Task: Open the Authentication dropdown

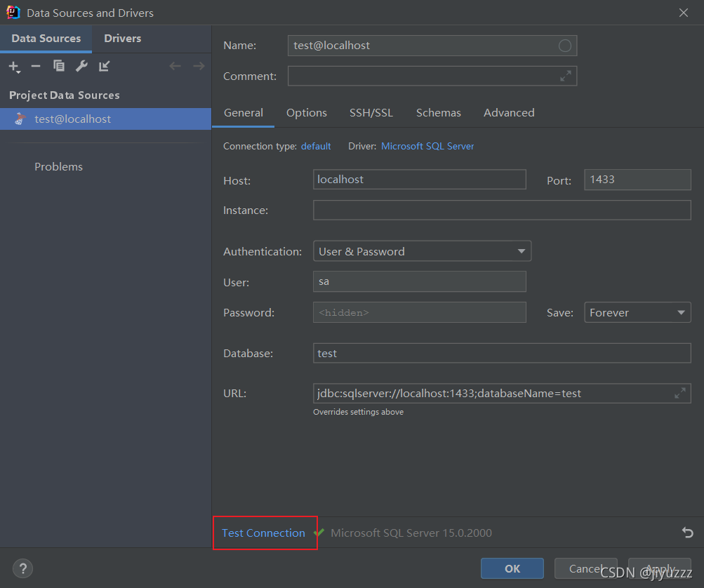Action: pyautogui.click(x=422, y=251)
